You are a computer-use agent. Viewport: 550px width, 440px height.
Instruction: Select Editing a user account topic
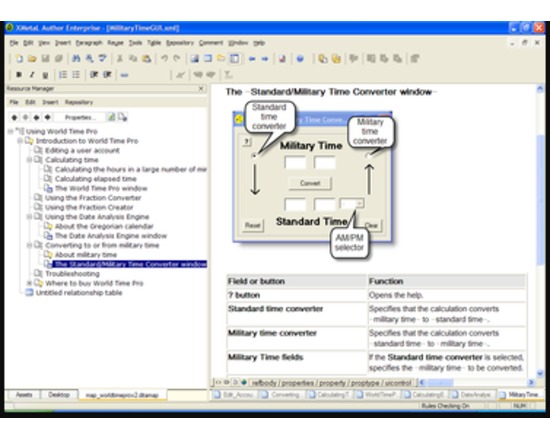coord(82,151)
